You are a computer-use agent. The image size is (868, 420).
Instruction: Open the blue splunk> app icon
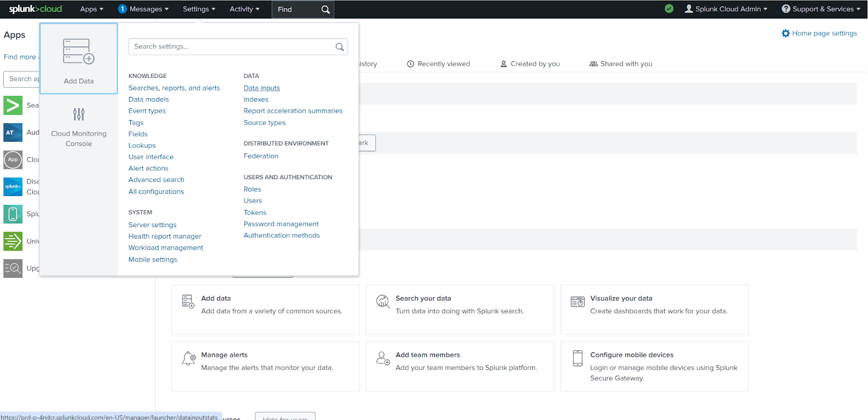point(13,187)
